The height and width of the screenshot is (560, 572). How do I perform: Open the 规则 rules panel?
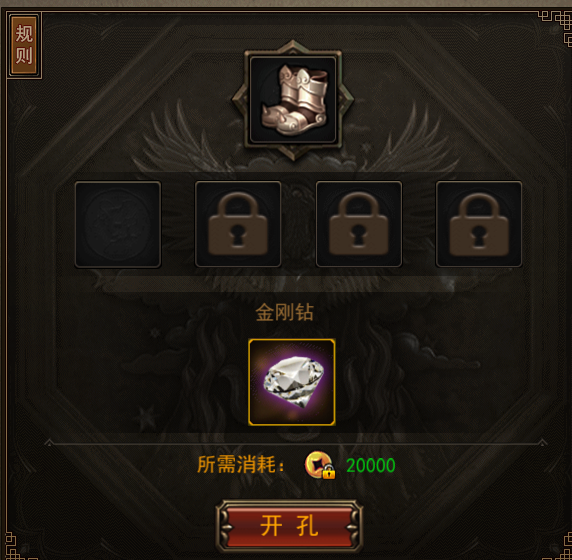pyautogui.click(x=24, y=45)
